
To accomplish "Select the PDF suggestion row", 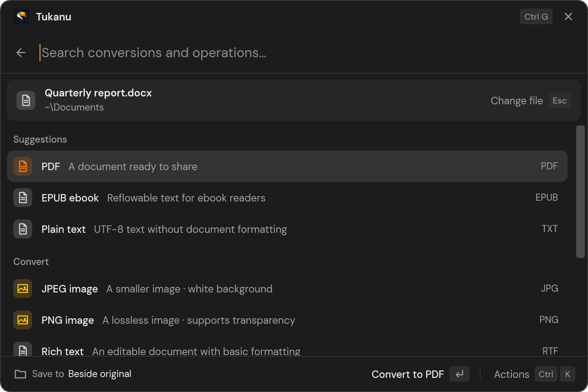I will 287,166.
